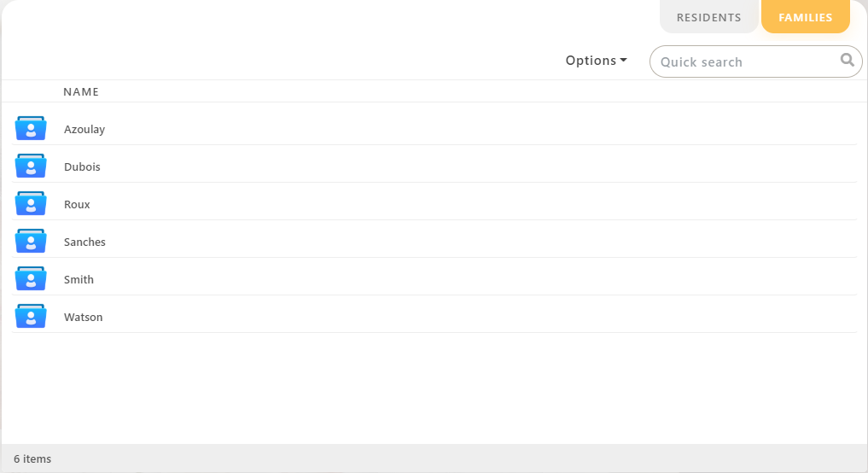Click the Azoulay family folder icon
This screenshot has width=868, height=473.
tap(31, 129)
